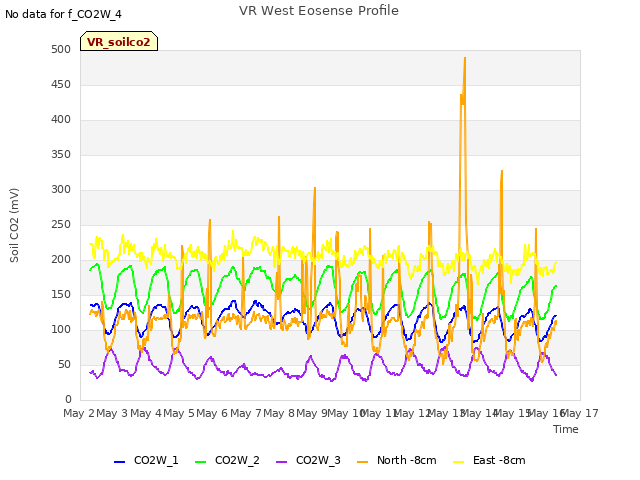Click the May 2 x-axis label
Image resolution: width=640 pixels, height=480 pixels.
(x=79, y=413)
